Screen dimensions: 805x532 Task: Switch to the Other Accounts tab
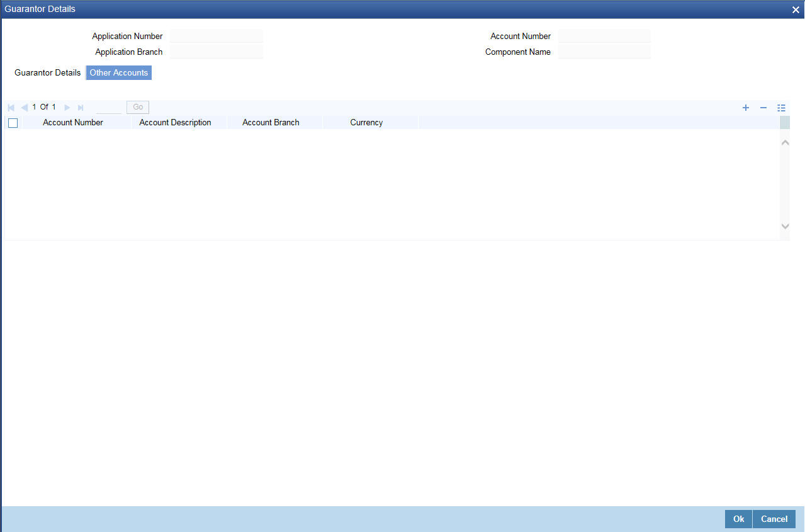point(119,72)
